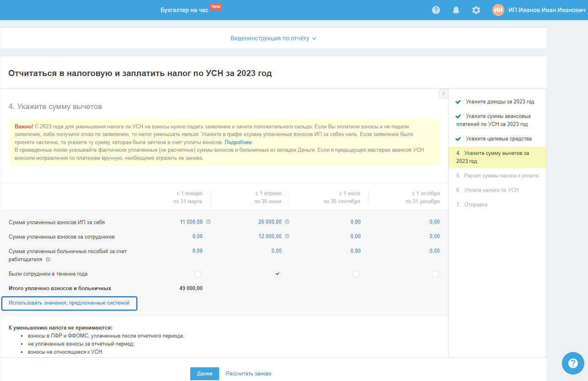Image resolution: width=588 pixels, height=381 pixels.
Task: Click the 'Рассчитать заново' link
Action: pos(249,374)
